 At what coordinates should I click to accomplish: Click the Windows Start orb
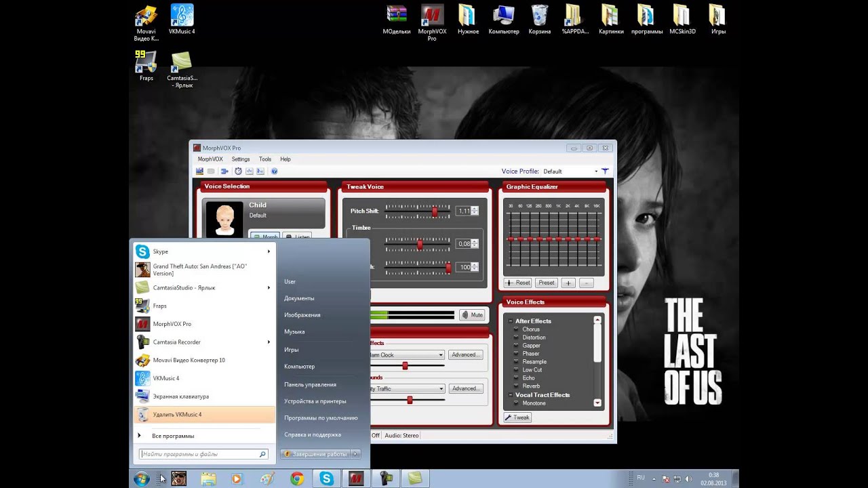click(142, 479)
